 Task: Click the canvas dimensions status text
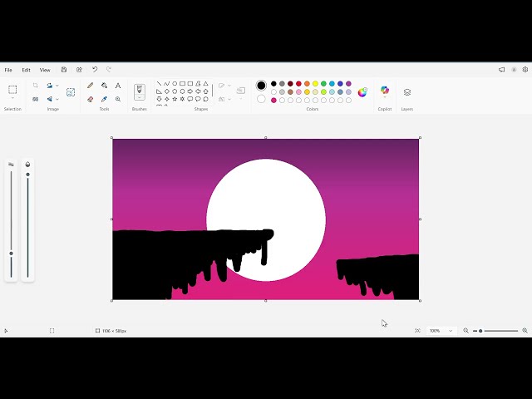pyautogui.click(x=114, y=331)
